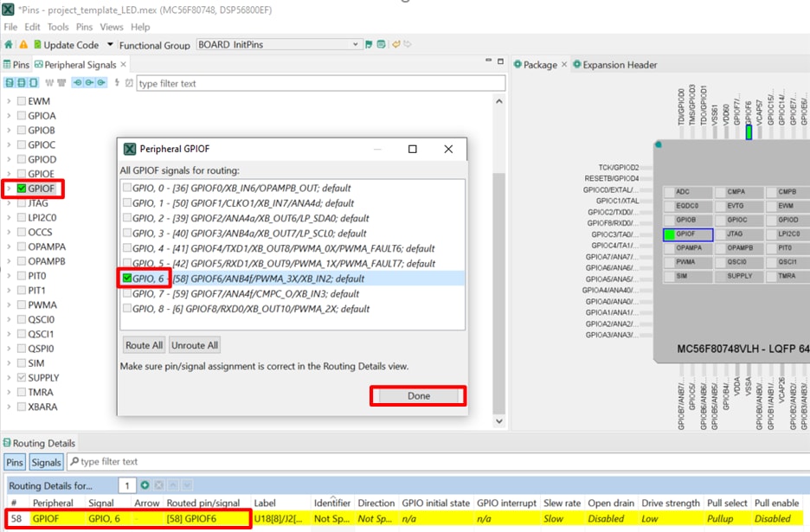The image size is (810, 532).
Task: Expand the GPIOA tree node
Action: point(9,116)
